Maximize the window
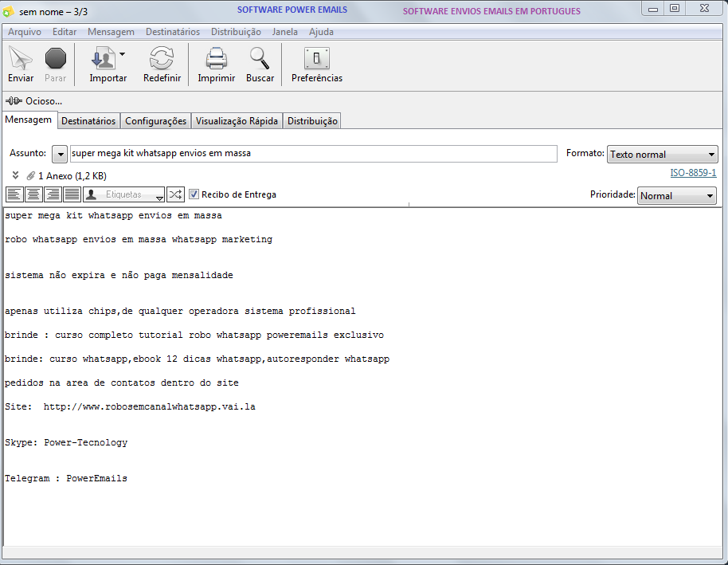The height and width of the screenshot is (565, 728). [x=675, y=8]
